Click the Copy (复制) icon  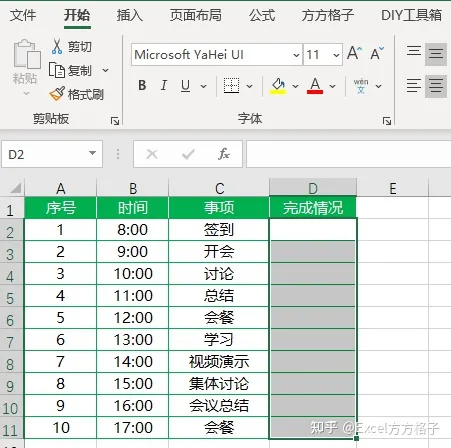click(x=57, y=70)
